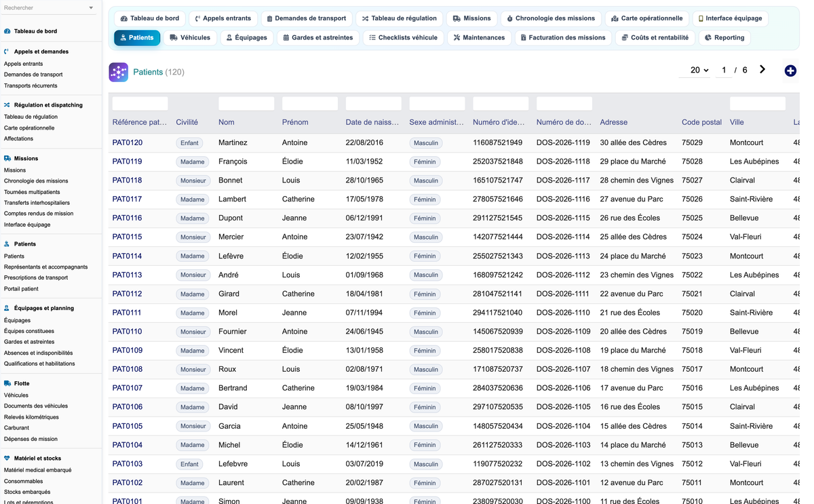This screenshot has width=814, height=504.
Task: Open the sidebar search dropdown arrow
Action: coord(91,8)
